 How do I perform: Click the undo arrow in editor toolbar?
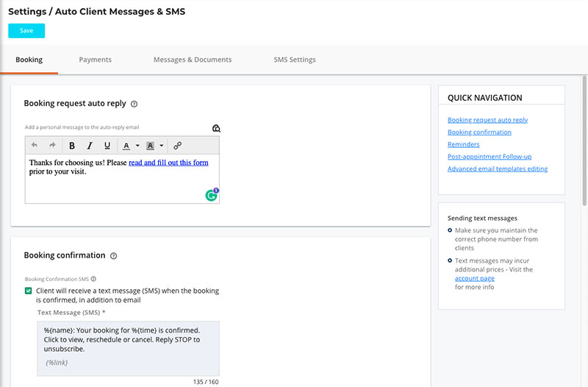pyautogui.click(x=35, y=145)
